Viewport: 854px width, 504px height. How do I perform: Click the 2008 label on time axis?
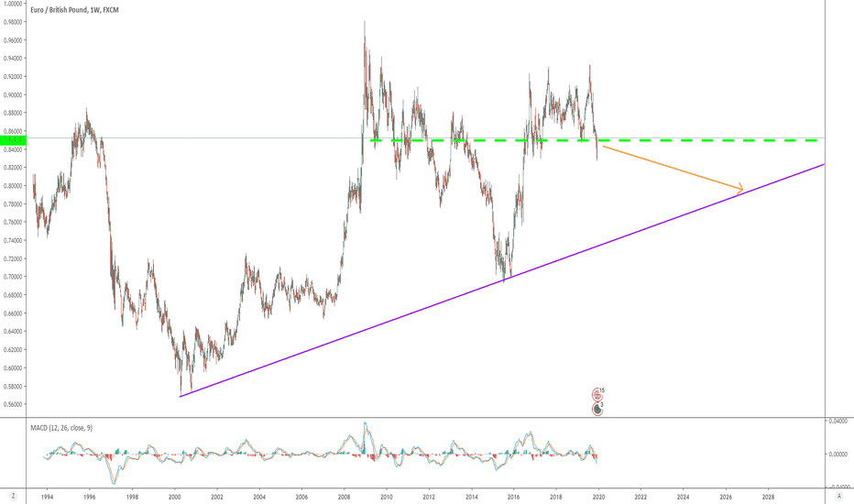click(344, 496)
